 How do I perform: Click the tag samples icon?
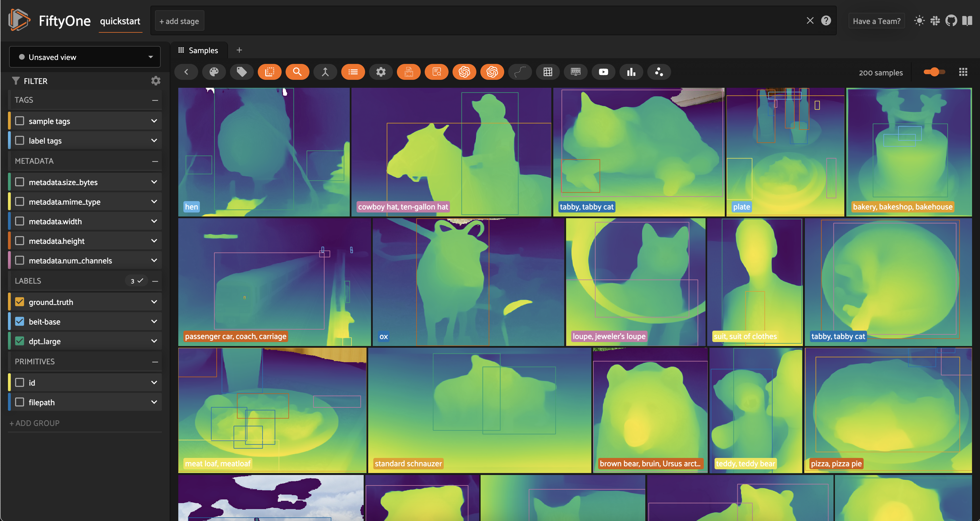(x=242, y=72)
